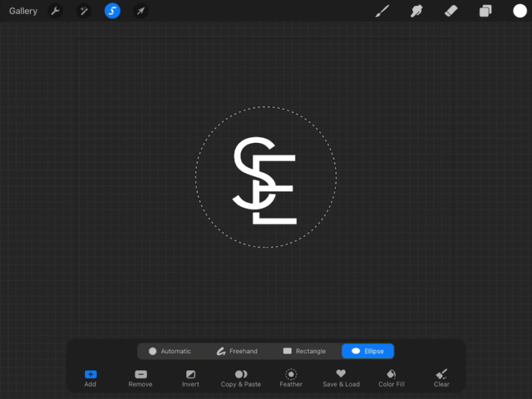
Task: Open the Layers panel
Action: pyautogui.click(x=485, y=11)
